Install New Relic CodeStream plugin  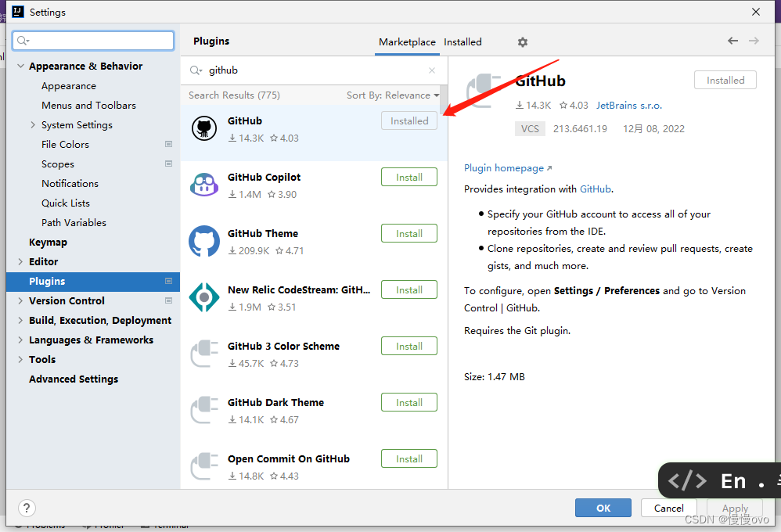(x=409, y=290)
